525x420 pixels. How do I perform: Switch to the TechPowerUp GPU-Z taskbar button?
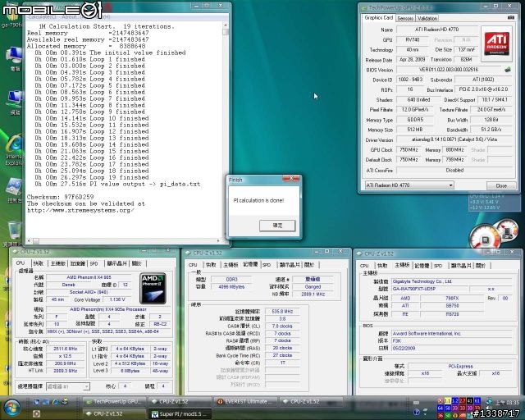(114, 401)
